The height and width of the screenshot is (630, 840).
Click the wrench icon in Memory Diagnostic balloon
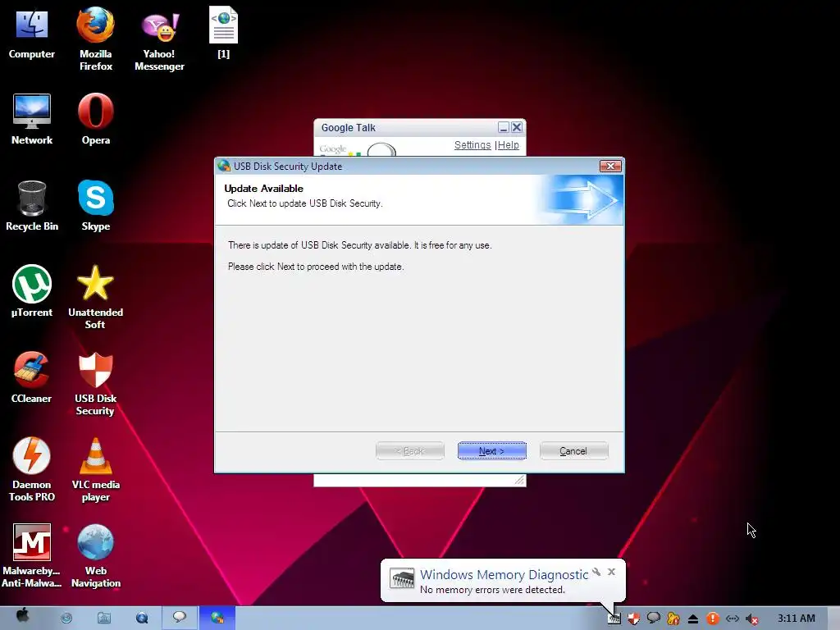[596, 572]
